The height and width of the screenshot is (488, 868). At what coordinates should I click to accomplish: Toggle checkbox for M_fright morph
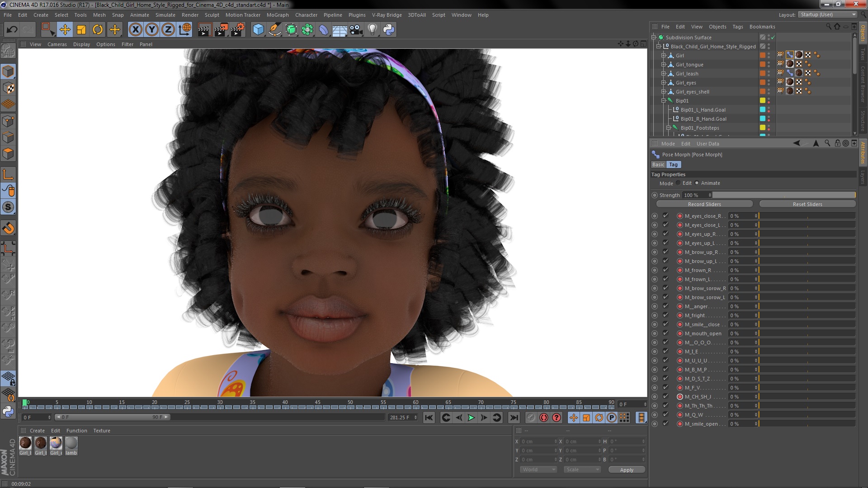click(x=665, y=315)
